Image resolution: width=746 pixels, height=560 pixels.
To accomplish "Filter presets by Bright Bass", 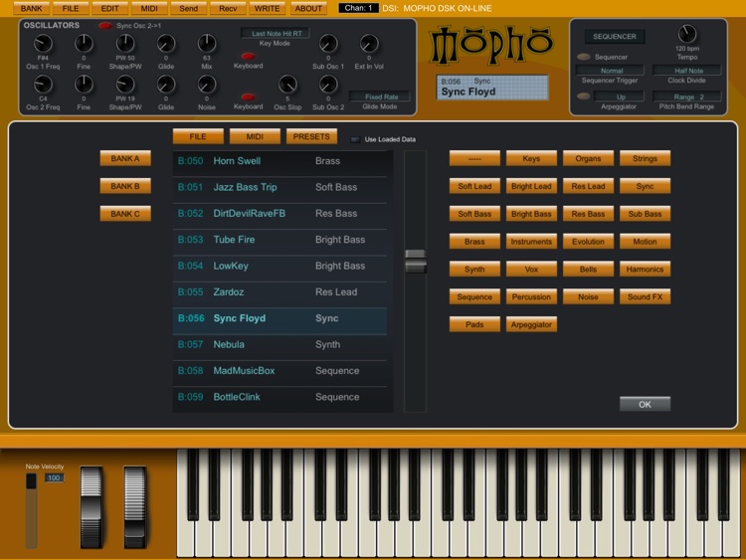I will [531, 214].
